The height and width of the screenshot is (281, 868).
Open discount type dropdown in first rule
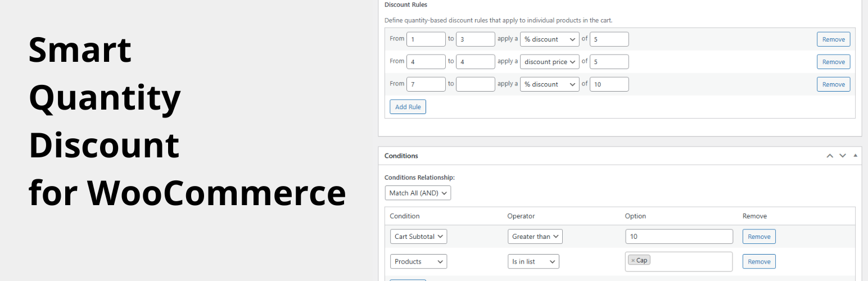549,39
